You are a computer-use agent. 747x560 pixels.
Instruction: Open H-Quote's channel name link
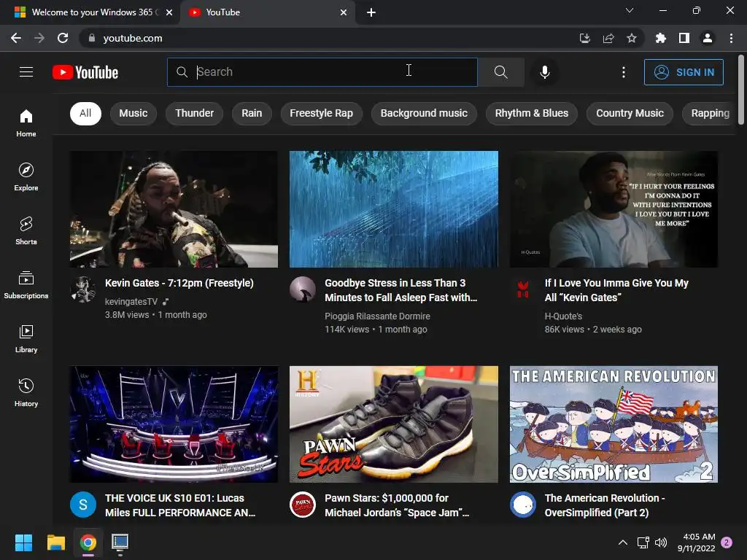(x=563, y=316)
